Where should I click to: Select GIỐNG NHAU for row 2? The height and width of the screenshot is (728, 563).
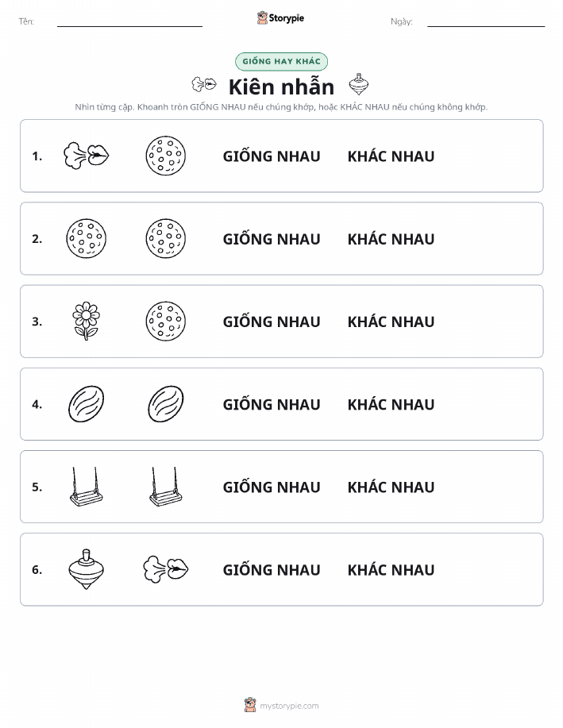pos(272,239)
